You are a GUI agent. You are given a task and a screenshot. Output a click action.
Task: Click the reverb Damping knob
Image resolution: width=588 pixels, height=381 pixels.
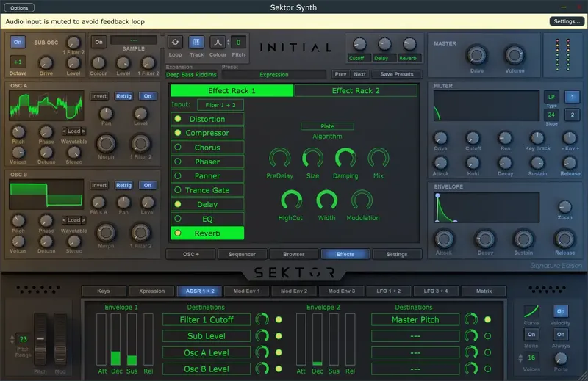tap(345, 157)
